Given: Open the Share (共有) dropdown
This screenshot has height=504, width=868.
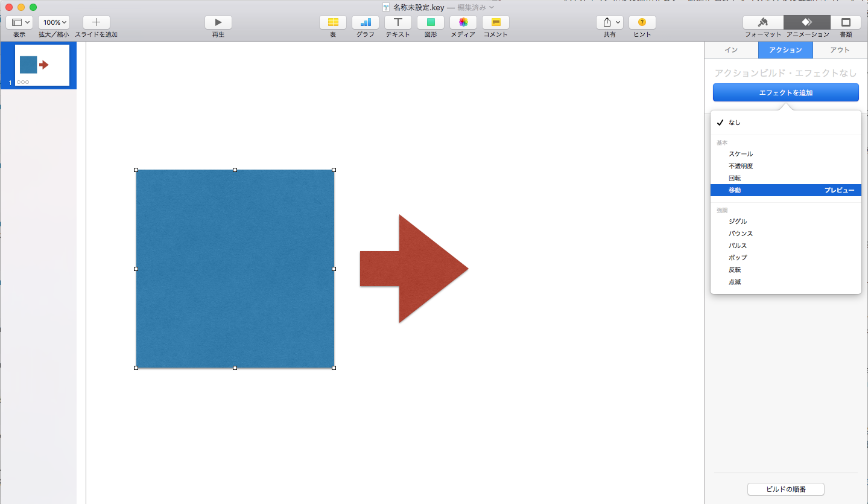Looking at the screenshot, I should tap(610, 22).
